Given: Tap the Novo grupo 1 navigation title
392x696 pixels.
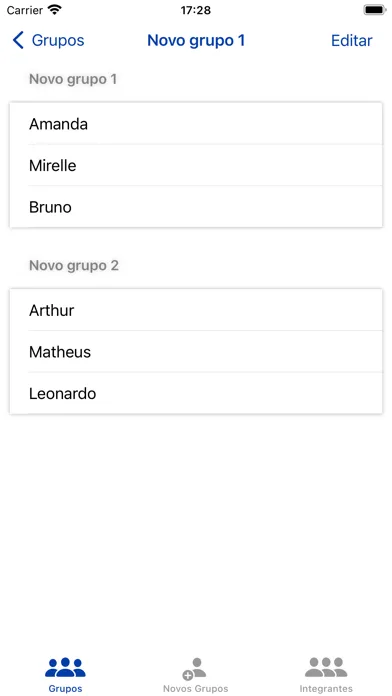Looking at the screenshot, I should click(196, 40).
